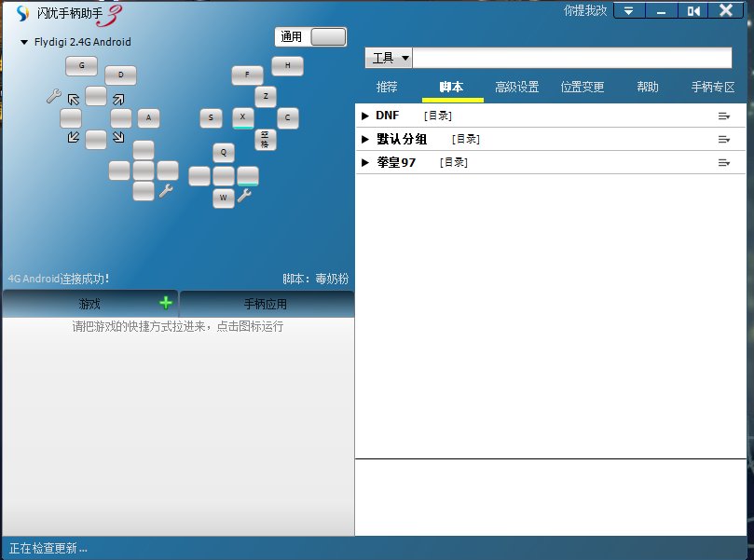Click the hamburger menu icon on the 默认分组 row
The height and width of the screenshot is (560, 754).
pos(725,139)
